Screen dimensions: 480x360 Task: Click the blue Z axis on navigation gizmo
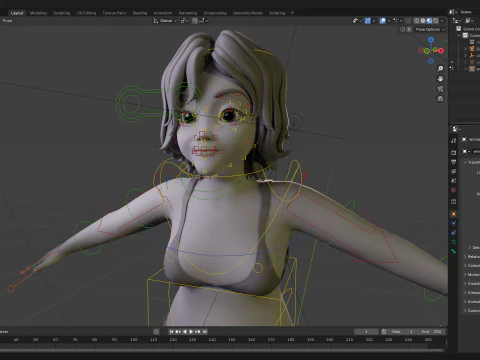431,40
